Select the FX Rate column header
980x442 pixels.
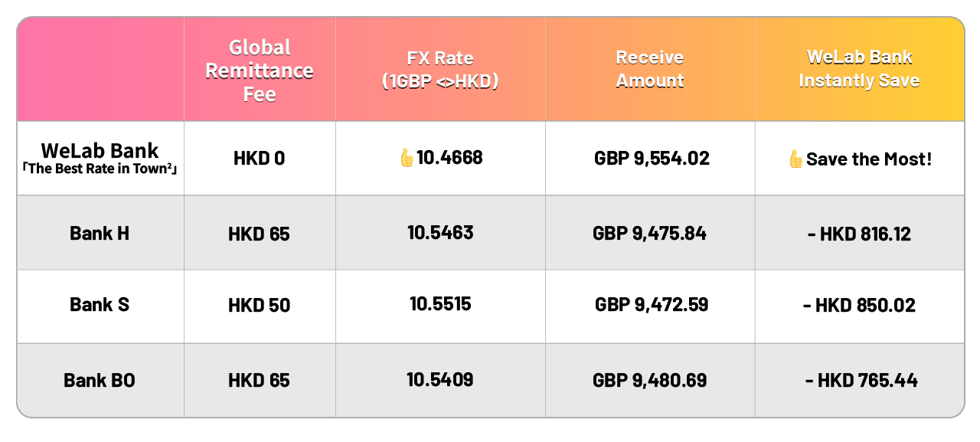point(440,70)
